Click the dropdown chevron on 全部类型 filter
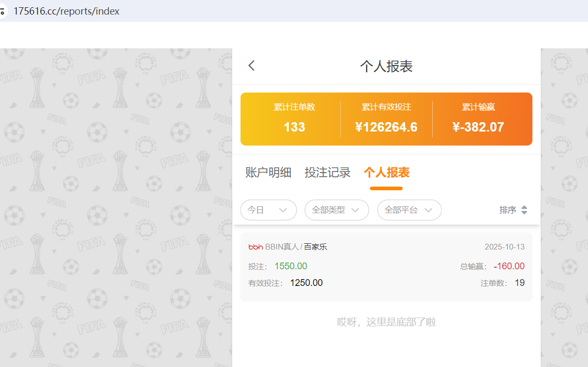Screen dimensions: 588x367 pyautogui.click(x=356, y=209)
